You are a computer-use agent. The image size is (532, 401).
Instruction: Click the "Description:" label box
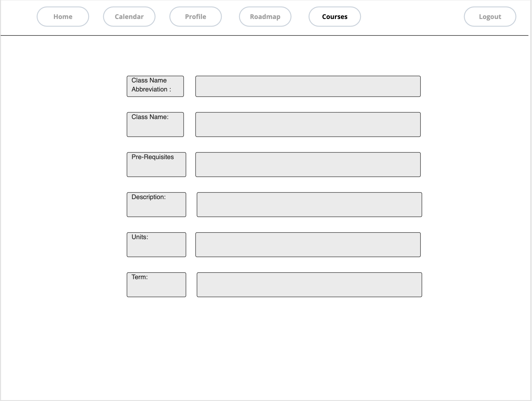pos(156,205)
